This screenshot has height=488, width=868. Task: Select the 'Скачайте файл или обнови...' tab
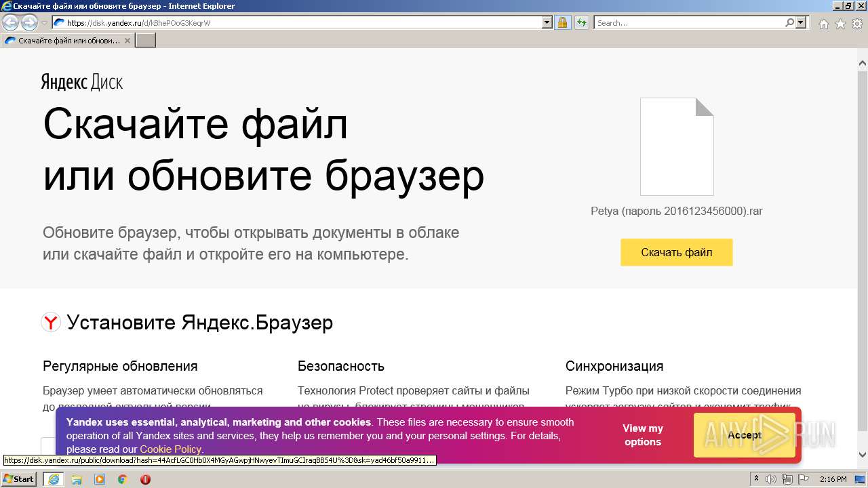(68, 41)
